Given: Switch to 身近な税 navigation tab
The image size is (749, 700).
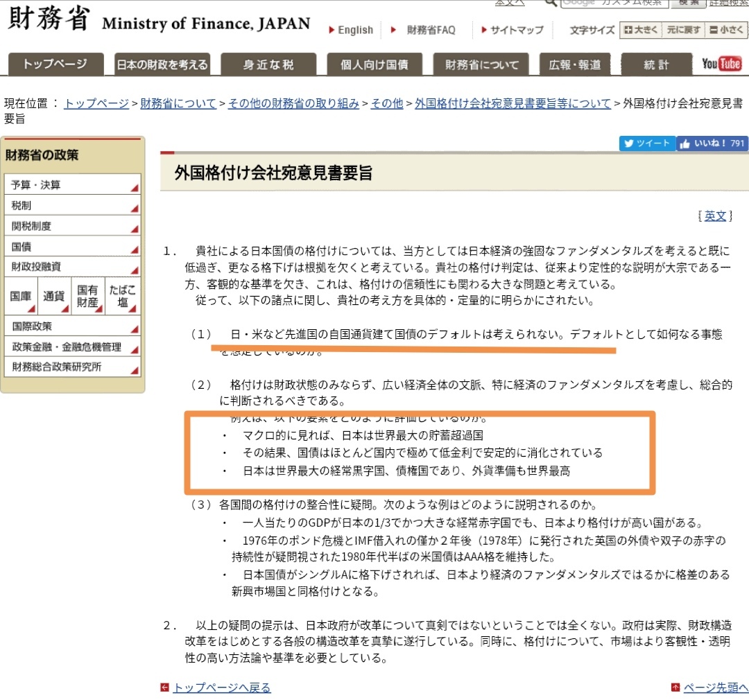Looking at the screenshot, I should (x=268, y=64).
